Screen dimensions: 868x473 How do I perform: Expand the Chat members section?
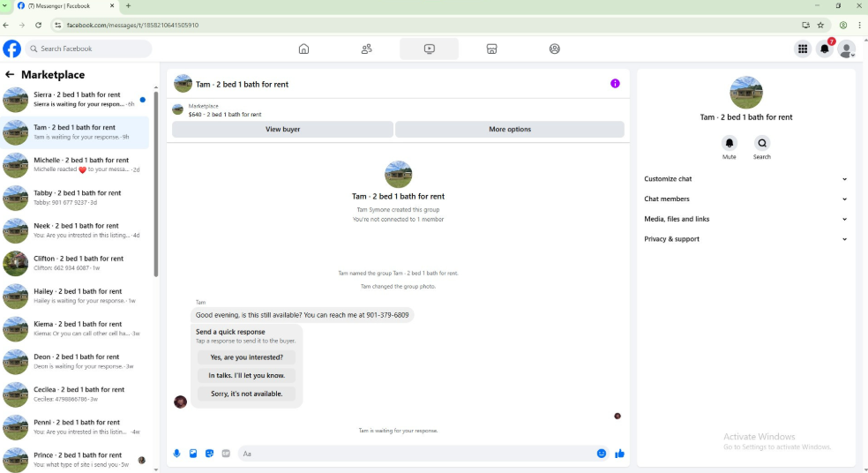tap(745, 199)
